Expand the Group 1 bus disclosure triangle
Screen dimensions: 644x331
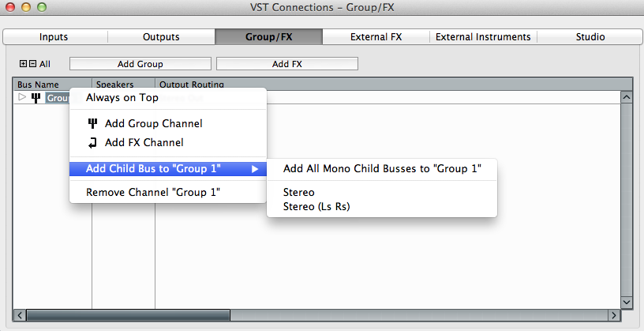click(22, 97)
